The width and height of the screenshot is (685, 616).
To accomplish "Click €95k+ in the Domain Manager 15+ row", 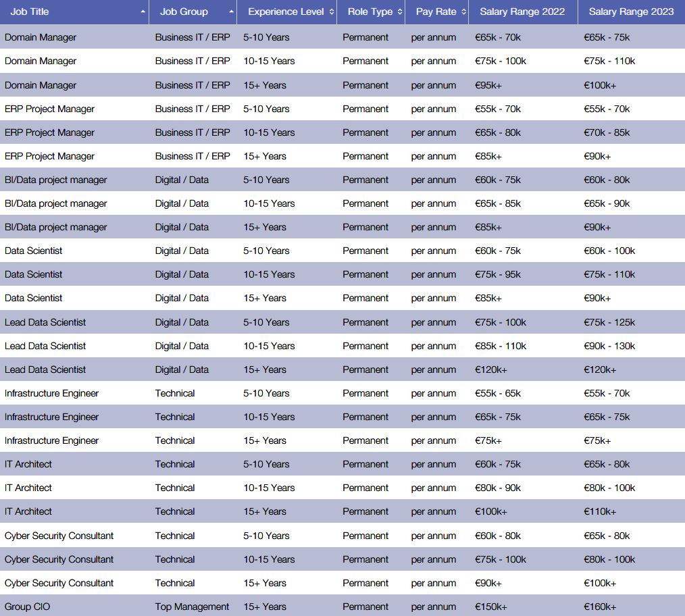I will [x=488, y=85].
